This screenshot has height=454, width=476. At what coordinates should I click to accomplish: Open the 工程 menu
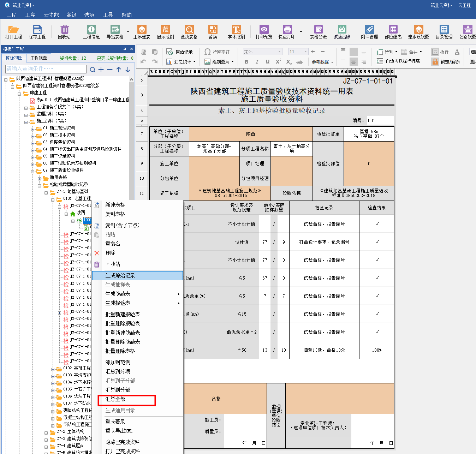tap(11, 15)
